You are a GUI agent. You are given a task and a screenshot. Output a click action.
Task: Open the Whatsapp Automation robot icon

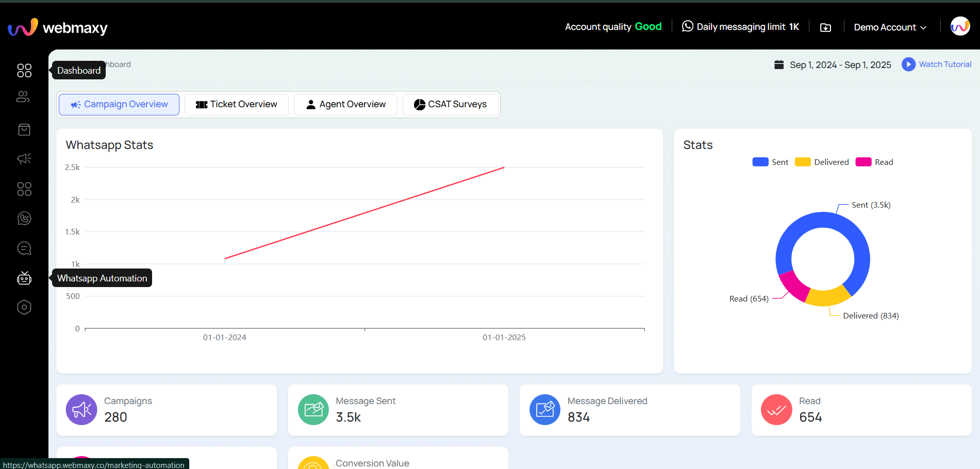tap(24, 278)
